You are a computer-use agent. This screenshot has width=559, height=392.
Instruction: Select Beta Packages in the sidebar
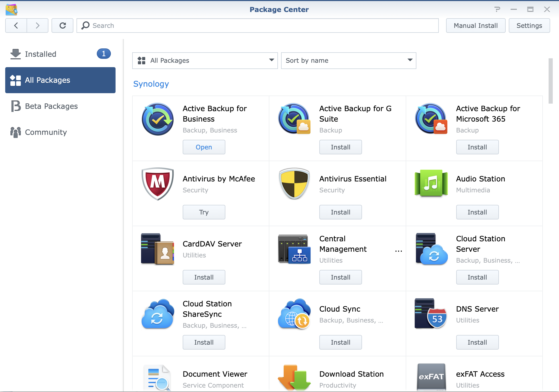(x=60, y=106)
